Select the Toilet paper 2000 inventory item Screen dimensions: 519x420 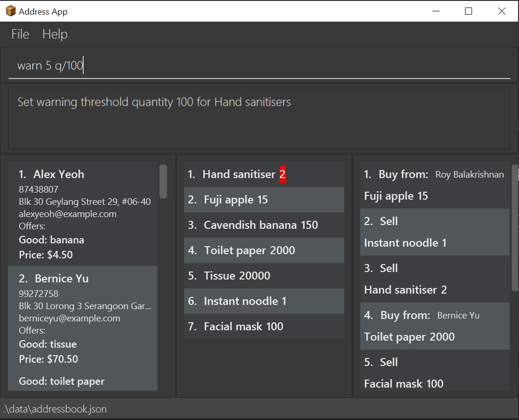(264, 250)
